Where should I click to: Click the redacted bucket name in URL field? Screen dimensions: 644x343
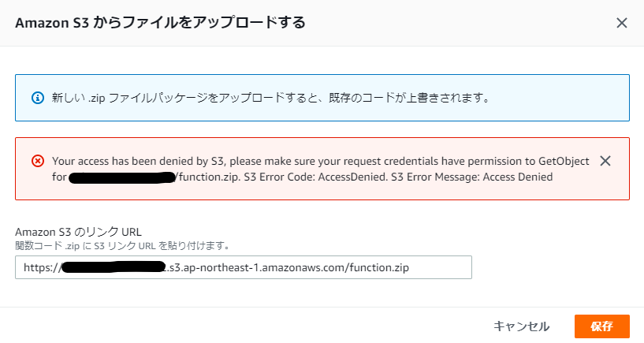pyautogui.click(x=112, y=267)
